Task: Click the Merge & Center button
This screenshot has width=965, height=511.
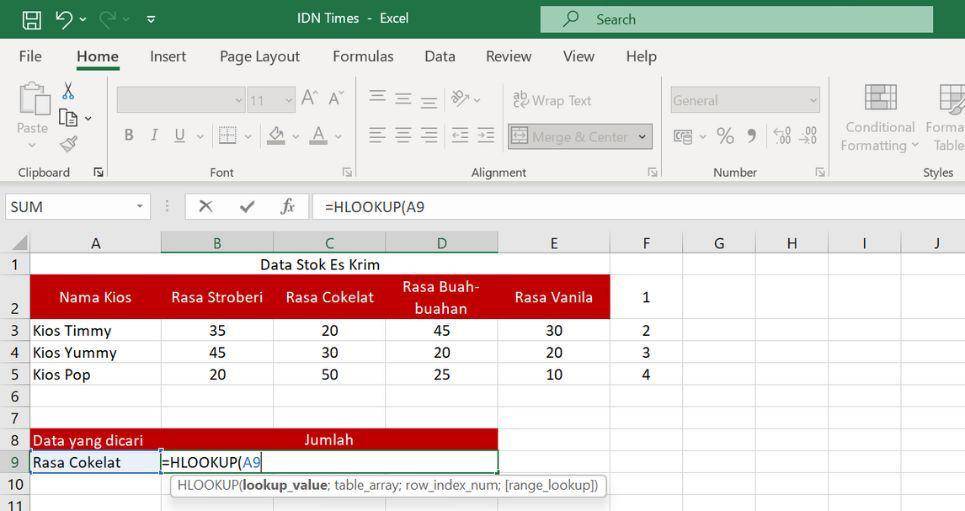Action: (570, 137)
